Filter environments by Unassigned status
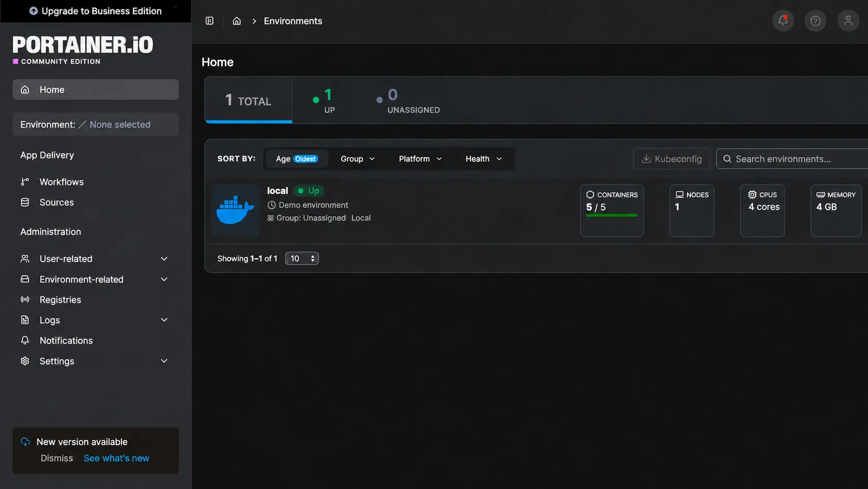The width and height of the screenshot is (868, 489). point(408,101)
